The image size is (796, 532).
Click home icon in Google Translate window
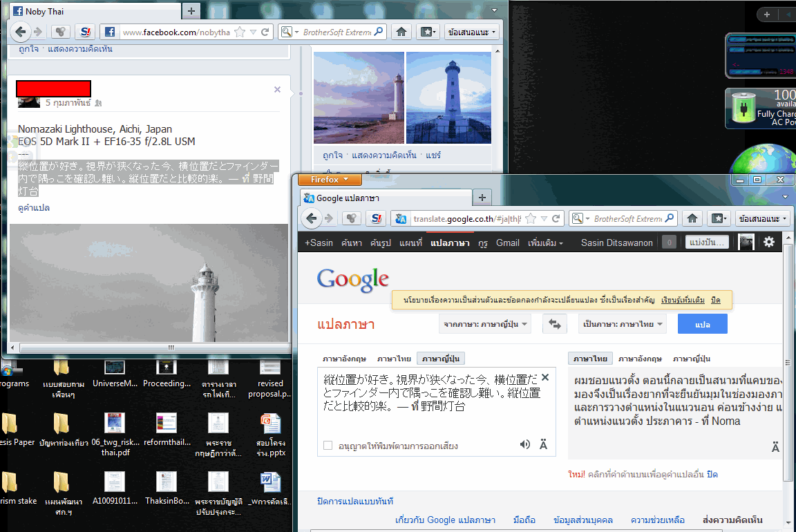[x=692, y=218]
